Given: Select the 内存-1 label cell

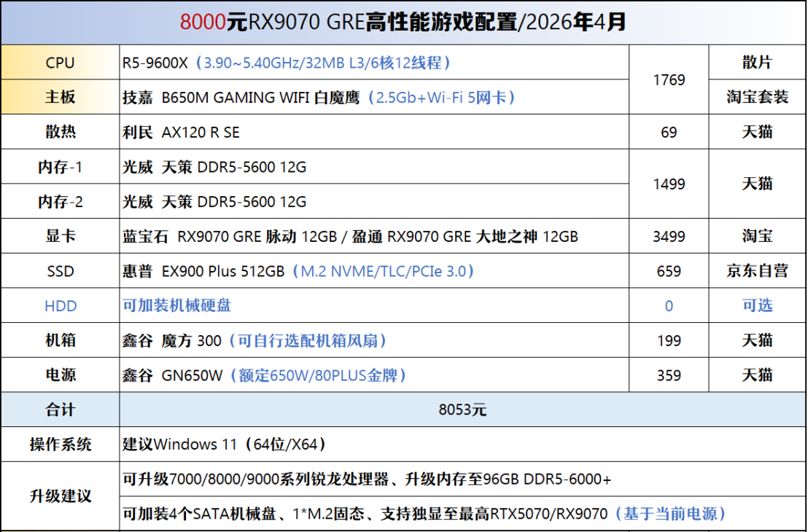Looking at the screenshot, I should pos(61,166).
